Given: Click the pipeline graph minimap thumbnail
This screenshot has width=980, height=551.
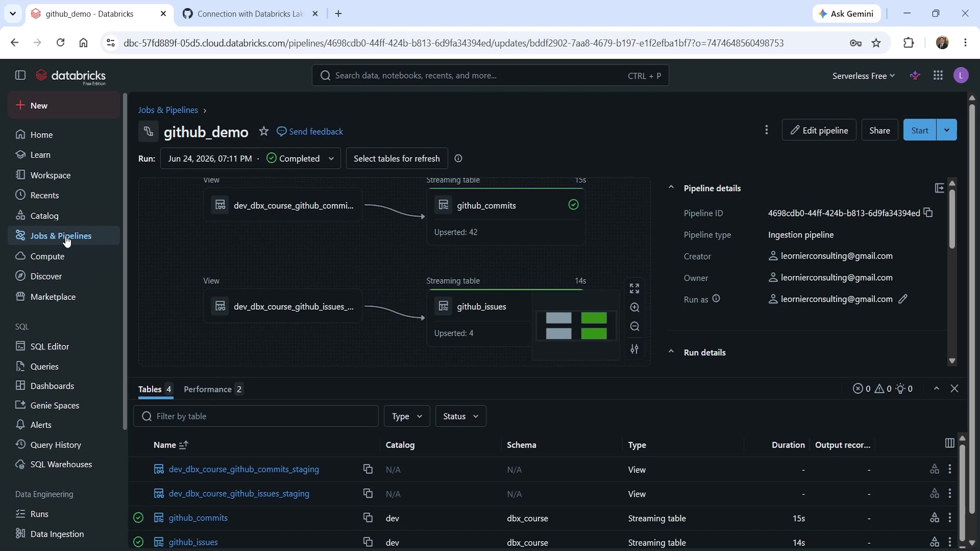Looking at the screenshot, I should coord(576,325).
